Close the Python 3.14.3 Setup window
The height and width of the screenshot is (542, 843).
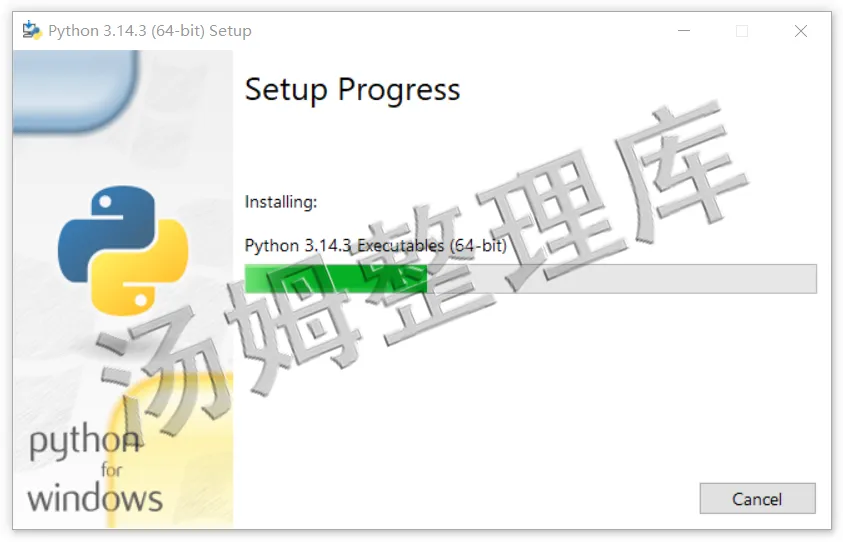click(800, 31)
